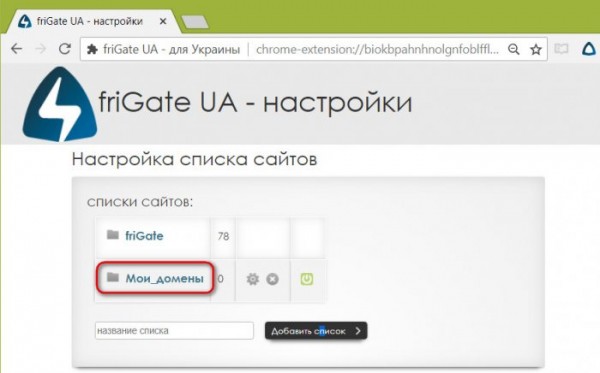Open a new browser tab
This screenshot has height=373, width=600.
click(195, 22)
